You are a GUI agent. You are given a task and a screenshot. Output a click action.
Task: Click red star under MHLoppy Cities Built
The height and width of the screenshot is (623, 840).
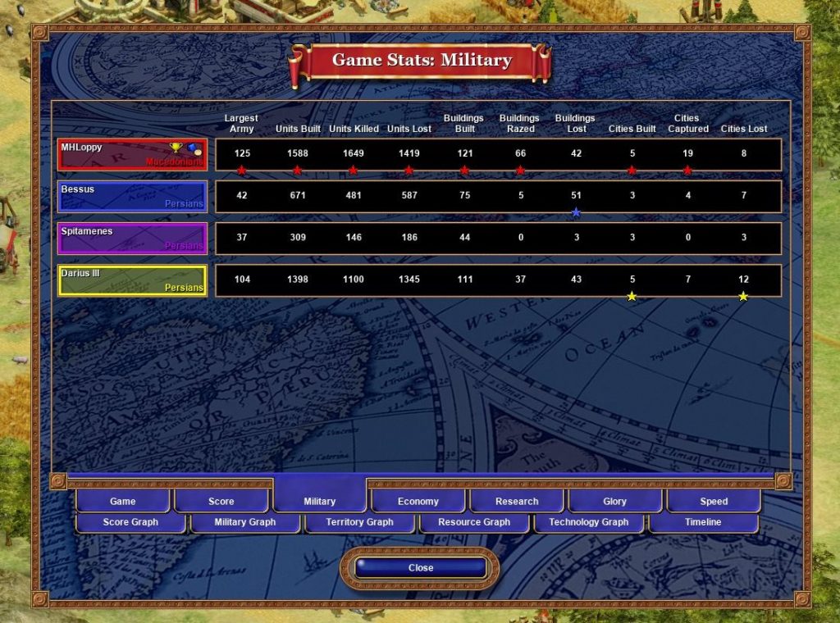(632, 171)
